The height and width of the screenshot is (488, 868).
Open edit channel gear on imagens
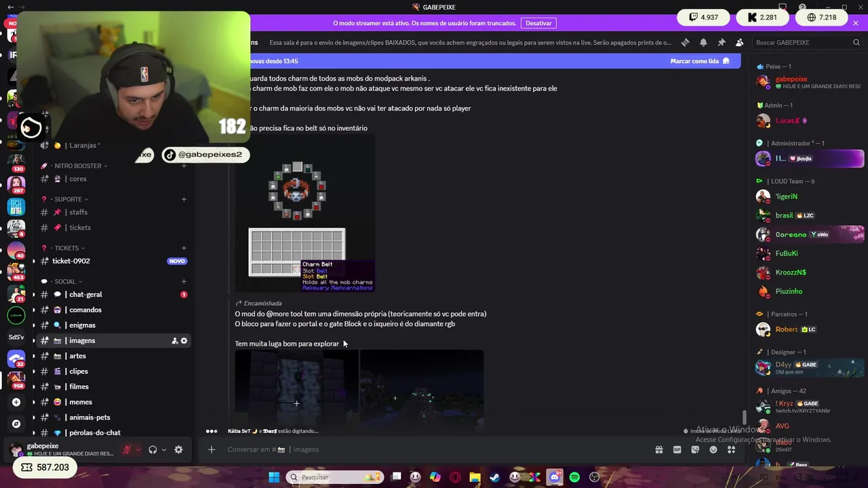coord(184,341)
